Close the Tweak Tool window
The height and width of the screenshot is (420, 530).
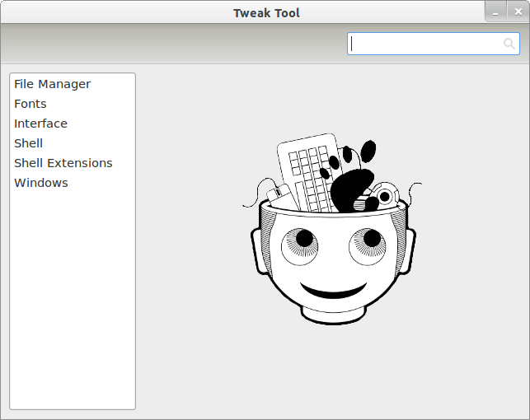(518, 12)
